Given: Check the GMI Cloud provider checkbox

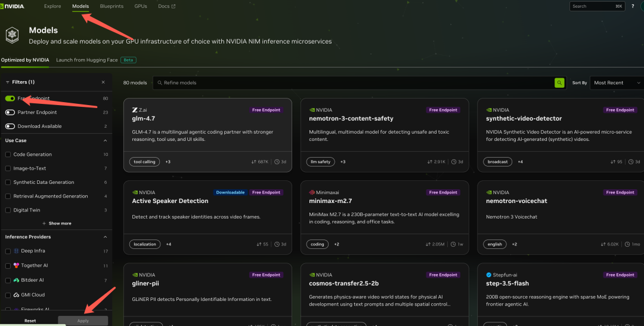Looking at the screenshot, I should point(8,295).
